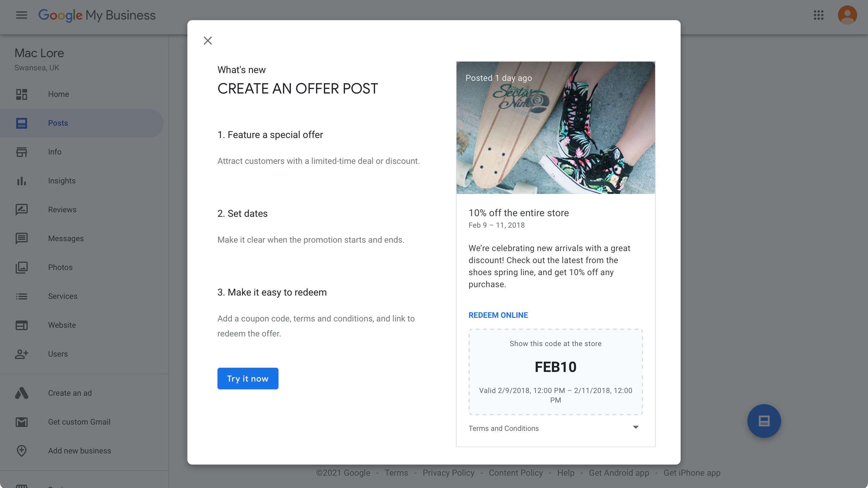Select the Posts icon in sidebar
Viewport: 868px width, 488px height.
[21, 123]
